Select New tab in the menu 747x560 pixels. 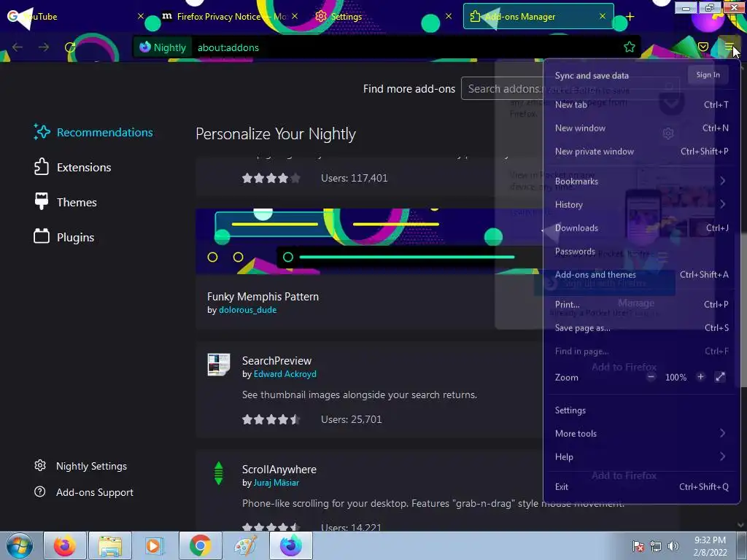click(641, 105)
